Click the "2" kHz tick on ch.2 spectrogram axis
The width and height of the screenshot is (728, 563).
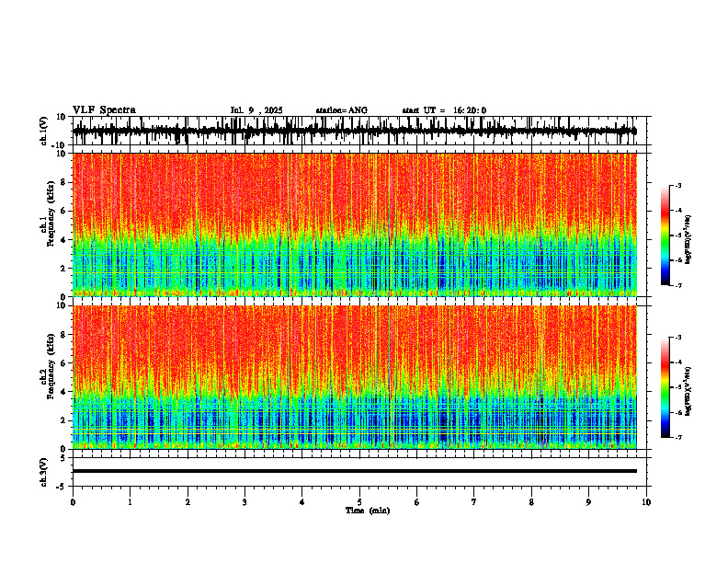[x=64, y=420]
